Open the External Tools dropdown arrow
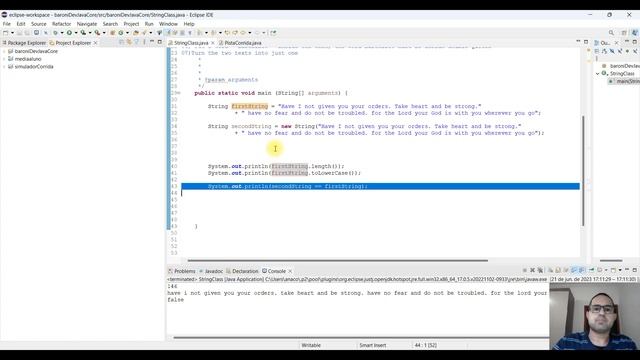 click(104, 33)
